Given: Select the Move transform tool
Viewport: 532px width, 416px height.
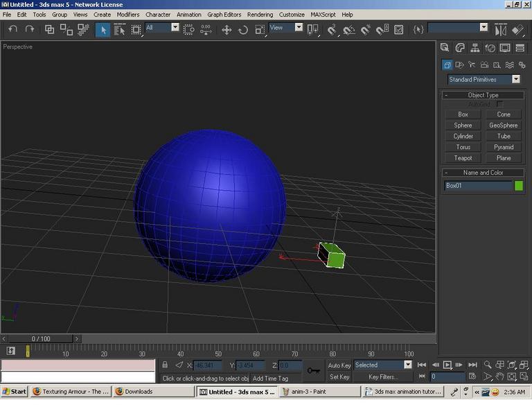Looking at the screenshot, I should pos(227,30).
